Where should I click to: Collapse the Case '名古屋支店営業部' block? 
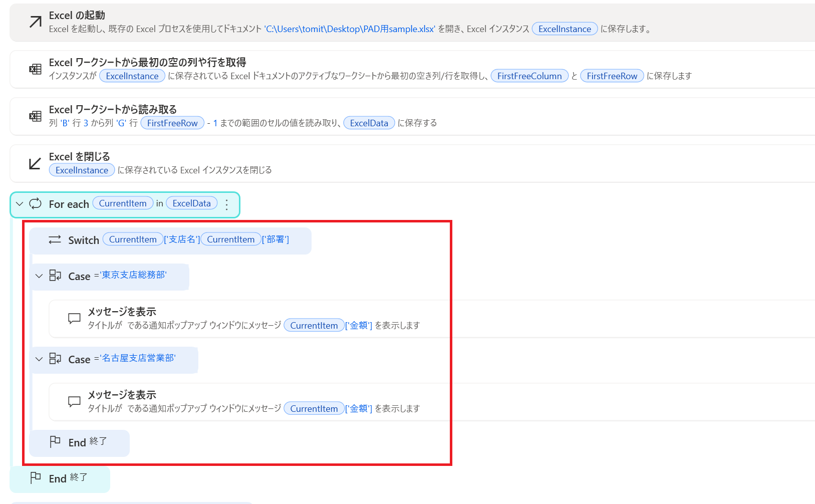point(39,359)
